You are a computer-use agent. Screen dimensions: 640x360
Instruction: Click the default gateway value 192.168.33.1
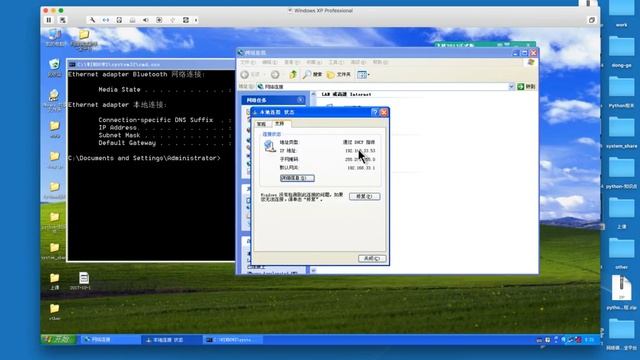(361, 168)
